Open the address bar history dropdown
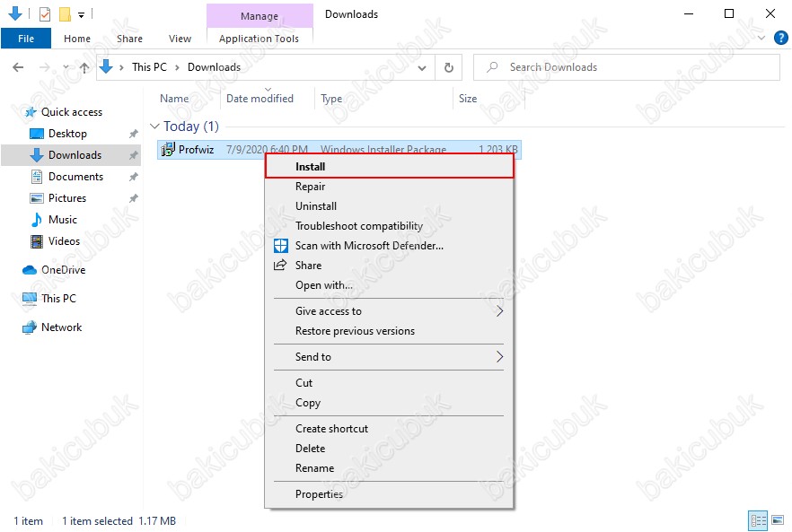Screen dimensions: 792x532 tap(422, 67)
